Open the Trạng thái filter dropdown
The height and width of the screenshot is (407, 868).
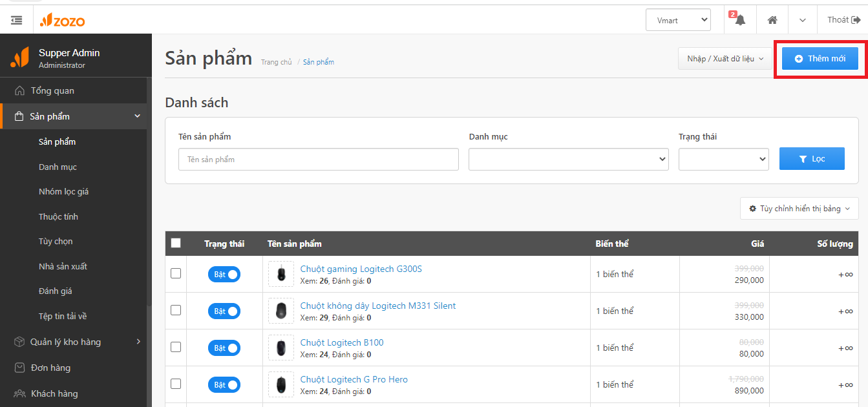click(724, 160)
